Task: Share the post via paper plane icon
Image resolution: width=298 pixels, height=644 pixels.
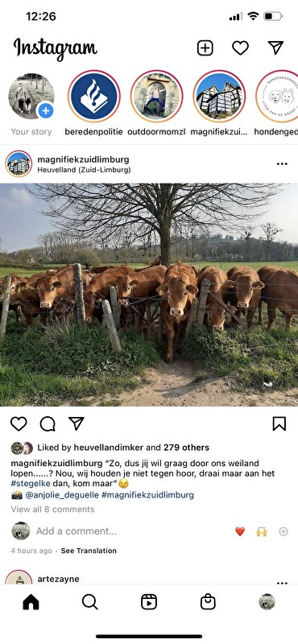Action: pyautogui.click(x=76, y=423)
